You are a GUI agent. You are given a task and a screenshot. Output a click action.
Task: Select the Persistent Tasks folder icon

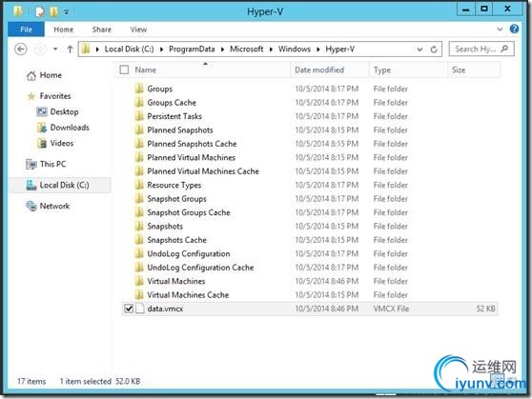tap(139, 116)
